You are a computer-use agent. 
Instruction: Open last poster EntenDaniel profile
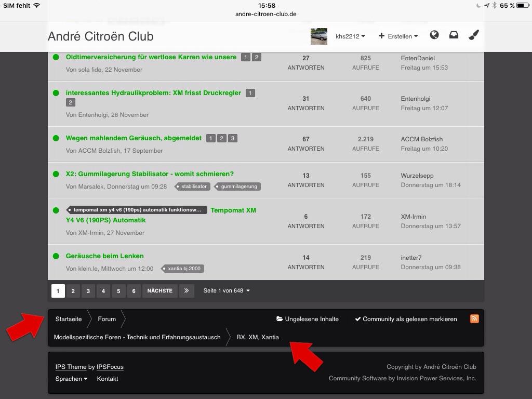click(x=418, y=58)
